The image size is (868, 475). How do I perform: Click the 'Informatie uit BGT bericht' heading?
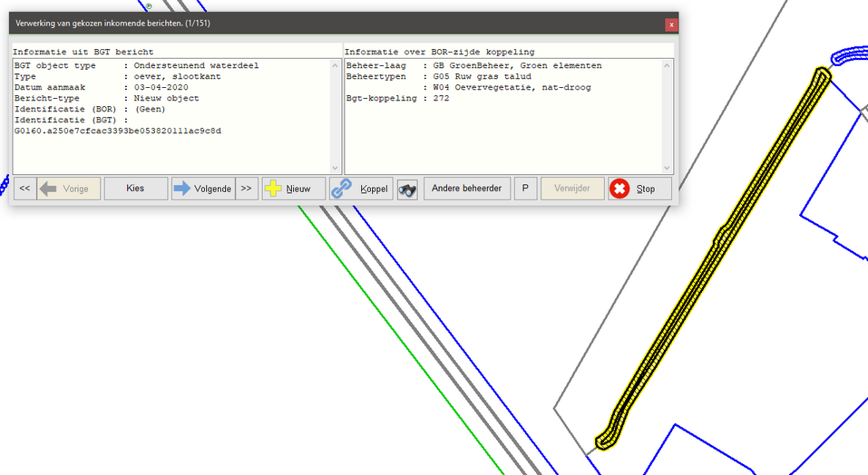point(83,52)
